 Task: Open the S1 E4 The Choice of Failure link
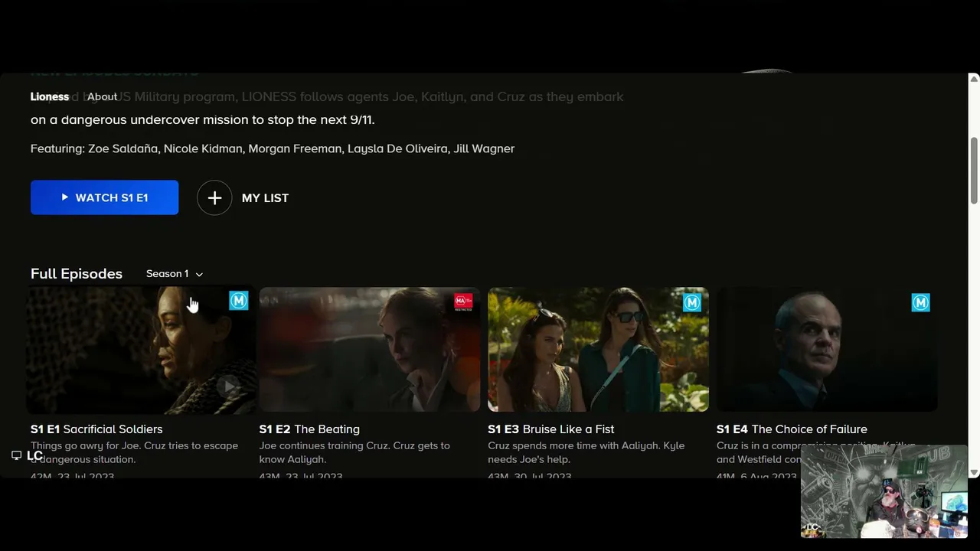coord(792,429)
